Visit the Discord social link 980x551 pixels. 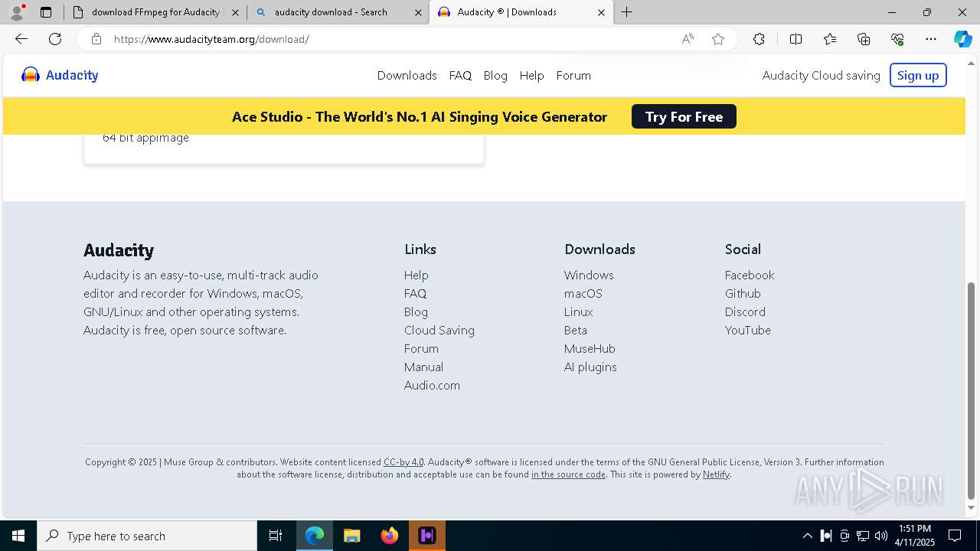[x=745, y=311]
